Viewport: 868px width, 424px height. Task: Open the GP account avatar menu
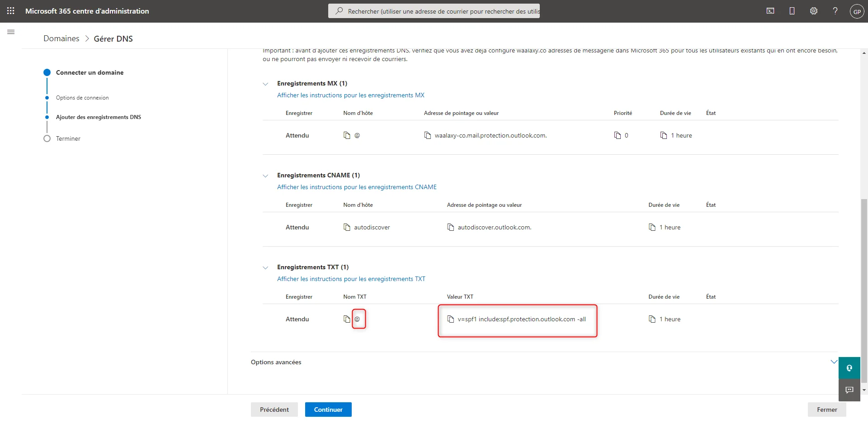[x=857, y=11]
